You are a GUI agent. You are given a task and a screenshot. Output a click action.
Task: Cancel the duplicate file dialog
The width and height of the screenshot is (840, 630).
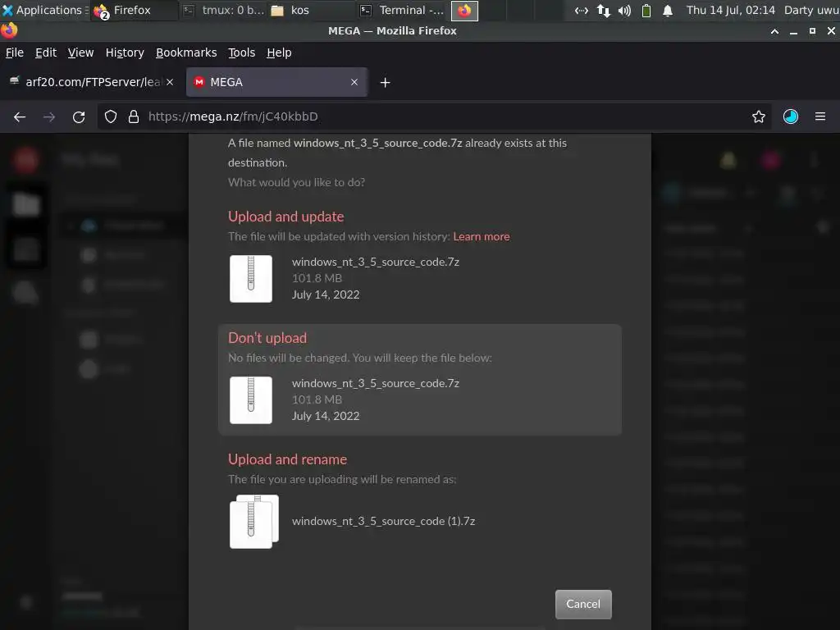[x=583, y=605]
